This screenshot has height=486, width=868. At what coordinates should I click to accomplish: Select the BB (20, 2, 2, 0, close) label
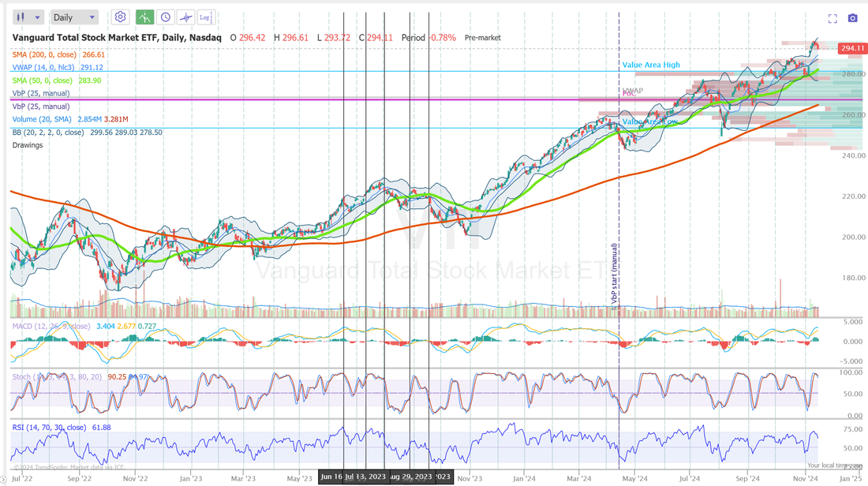(x=48, y=133)
